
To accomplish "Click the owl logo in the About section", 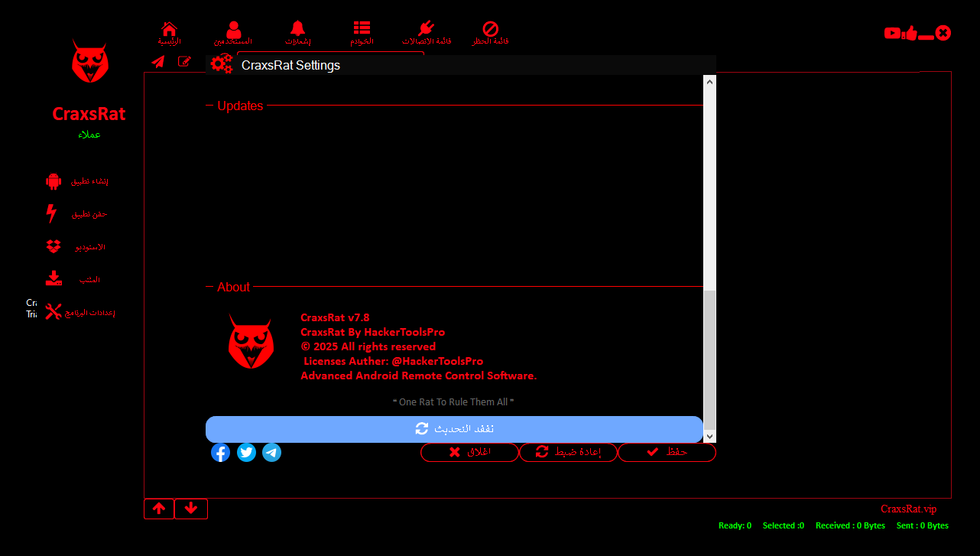I will 251,342.
